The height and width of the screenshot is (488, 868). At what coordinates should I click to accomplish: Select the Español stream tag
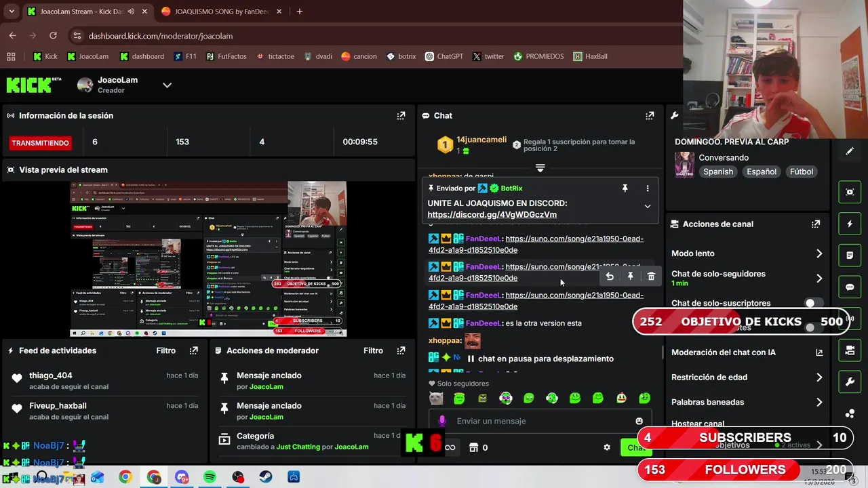761,171
